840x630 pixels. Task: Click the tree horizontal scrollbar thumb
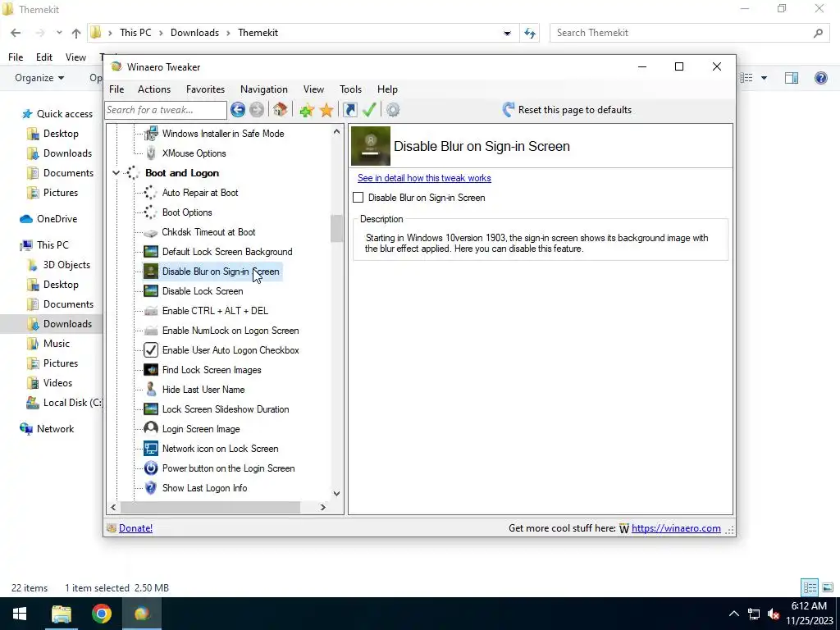tap(210, 507)
